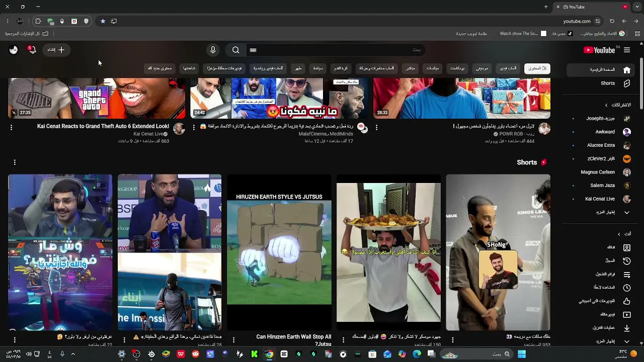Reload the page in the browser
This screenshot has width=644, height=362.
[x=612, y=21]
